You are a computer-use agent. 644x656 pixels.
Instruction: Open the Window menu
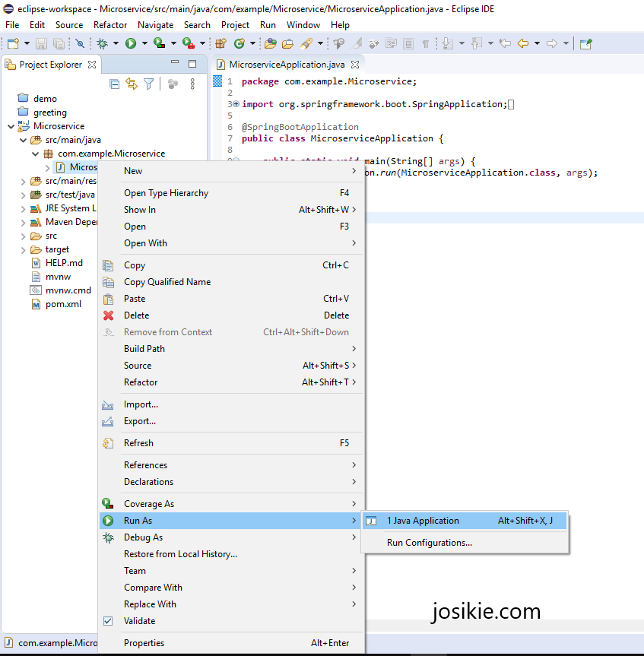tap(303, 24)
